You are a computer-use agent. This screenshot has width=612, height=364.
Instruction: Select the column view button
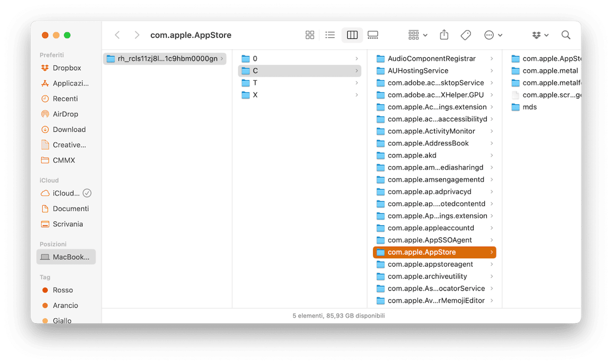352,35
